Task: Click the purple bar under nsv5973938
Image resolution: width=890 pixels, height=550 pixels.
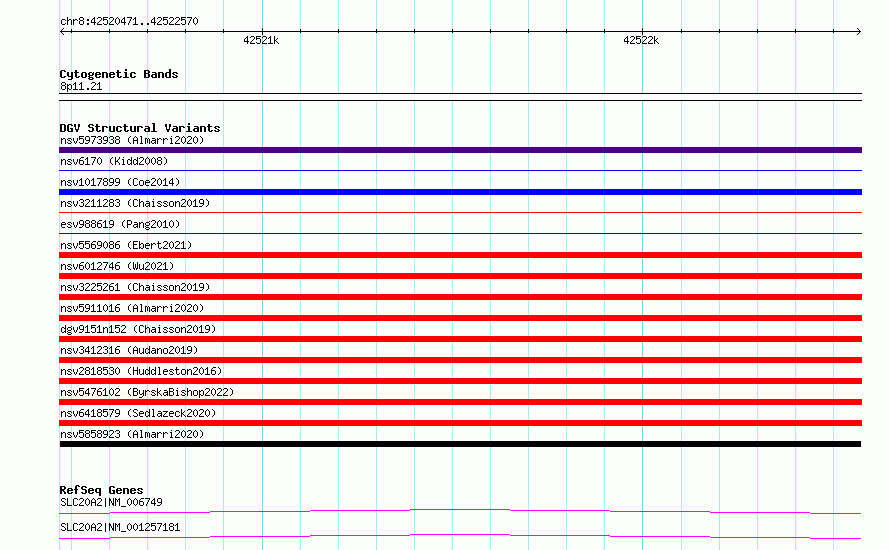Action: (x=460, y=150)
